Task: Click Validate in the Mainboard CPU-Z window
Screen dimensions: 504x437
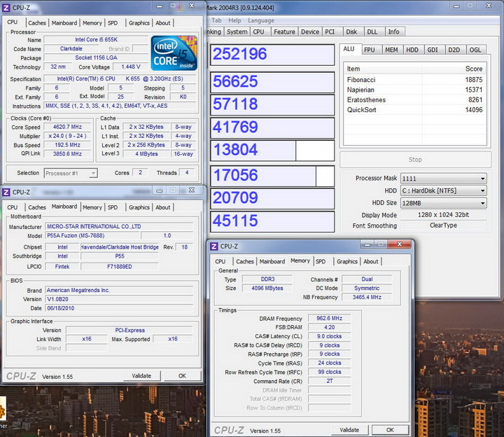Action: point(141,375)
